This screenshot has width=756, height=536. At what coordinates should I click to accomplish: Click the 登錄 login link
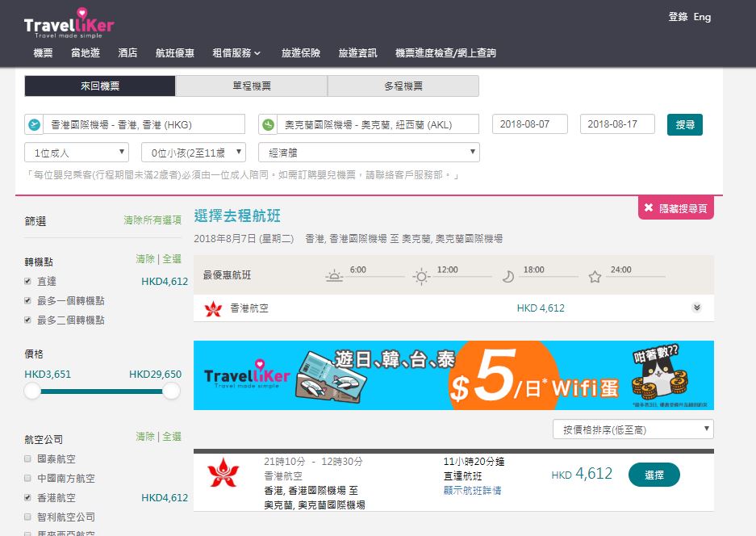pos(678,17)
